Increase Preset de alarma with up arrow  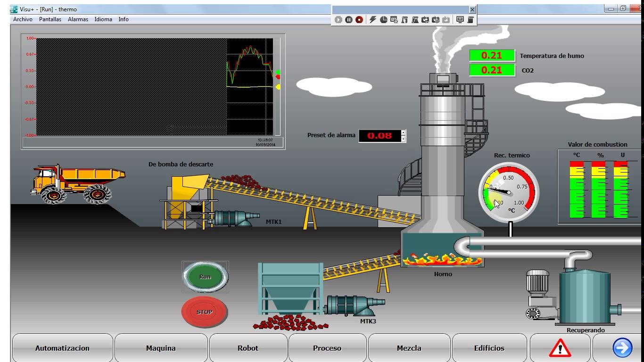click(x=403, y=133)
